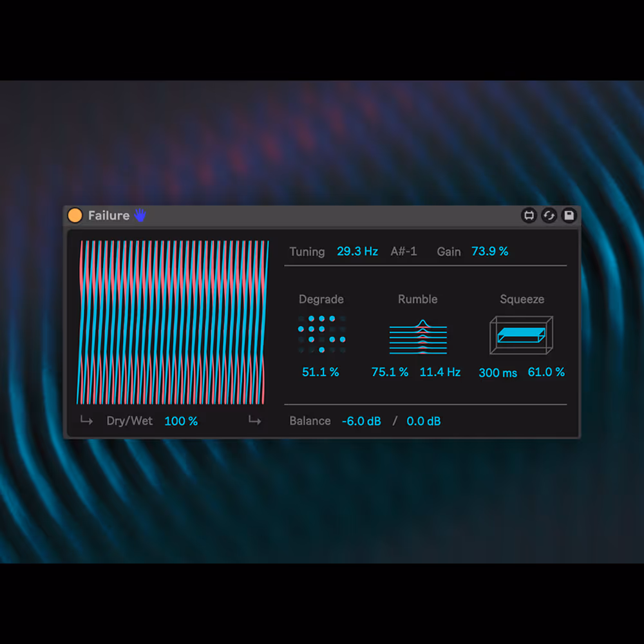Click the A#-1 note display
The image size is (644, 644).
(x=404, y=252)
